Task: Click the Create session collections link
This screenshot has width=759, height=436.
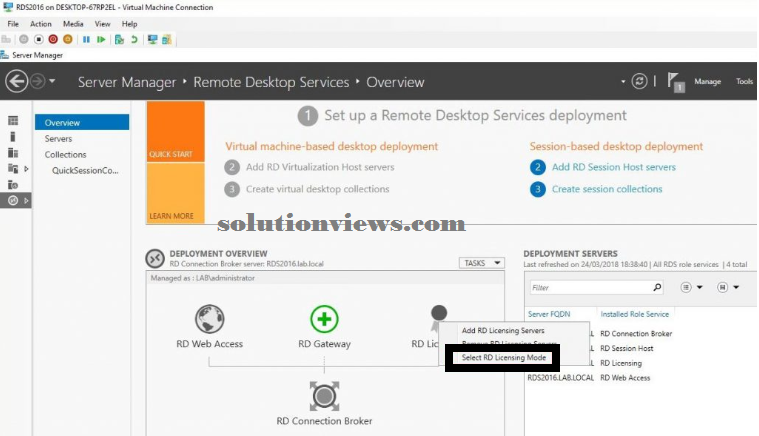Action: pyautogui.click(x=607, y=189)
